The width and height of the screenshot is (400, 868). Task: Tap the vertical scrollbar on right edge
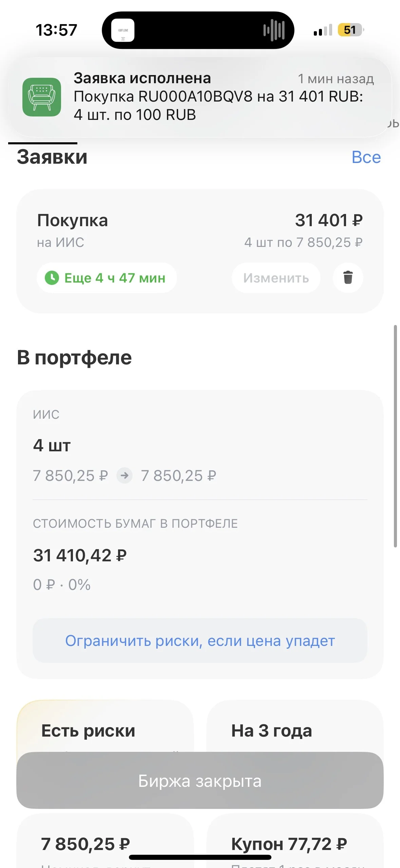tap(395, 436)
